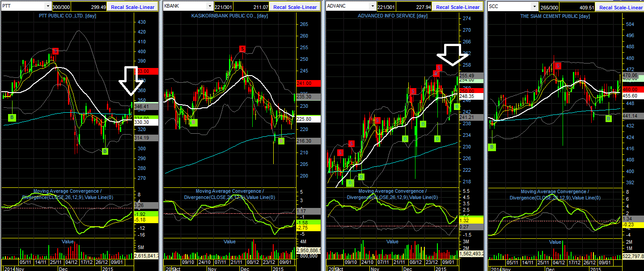
Task: Click the Value panel label on ADVANC chart
Action: (393, 241)
